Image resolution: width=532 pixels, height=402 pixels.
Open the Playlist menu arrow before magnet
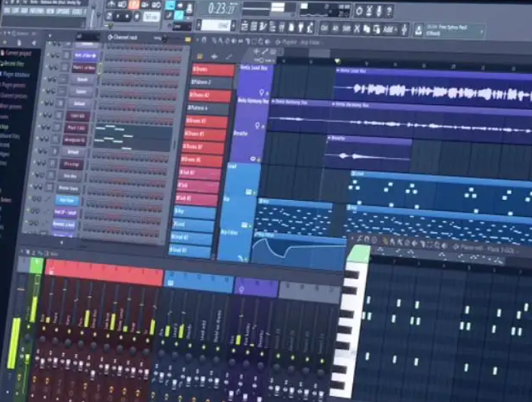(x=197, y=40)
